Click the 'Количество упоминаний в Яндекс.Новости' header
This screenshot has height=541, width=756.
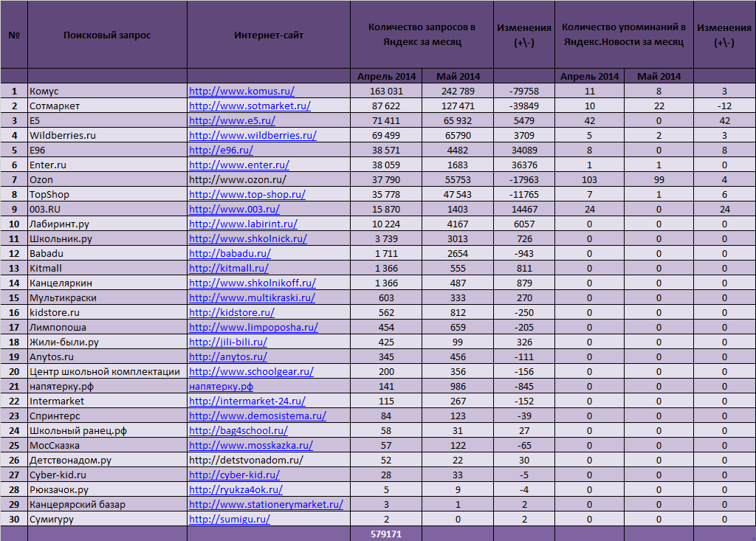click(624, 35)
